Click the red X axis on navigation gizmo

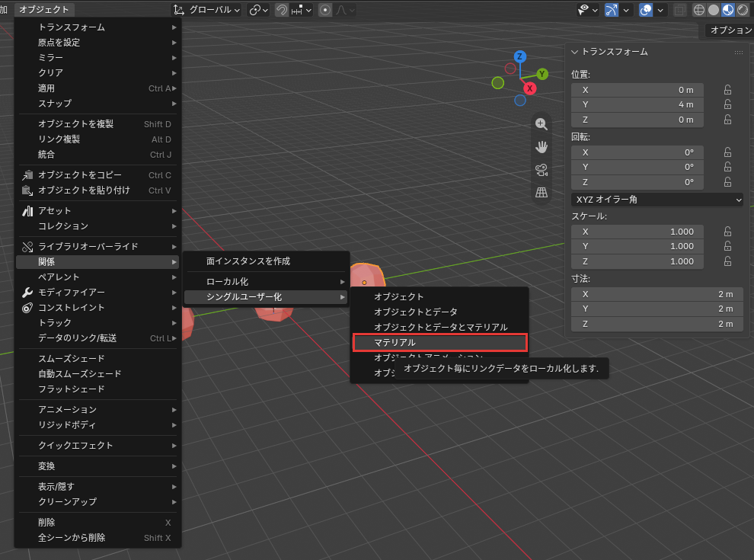pos(530,88)
